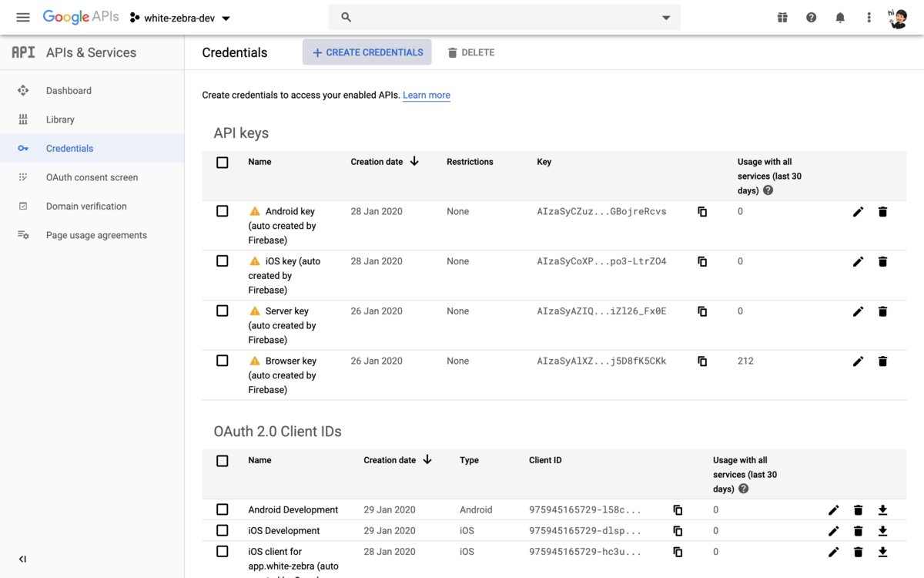The width and height of the screenshot is (924, 578).
Task: Copy the Android key value
Action: click(x=702, y=211)
